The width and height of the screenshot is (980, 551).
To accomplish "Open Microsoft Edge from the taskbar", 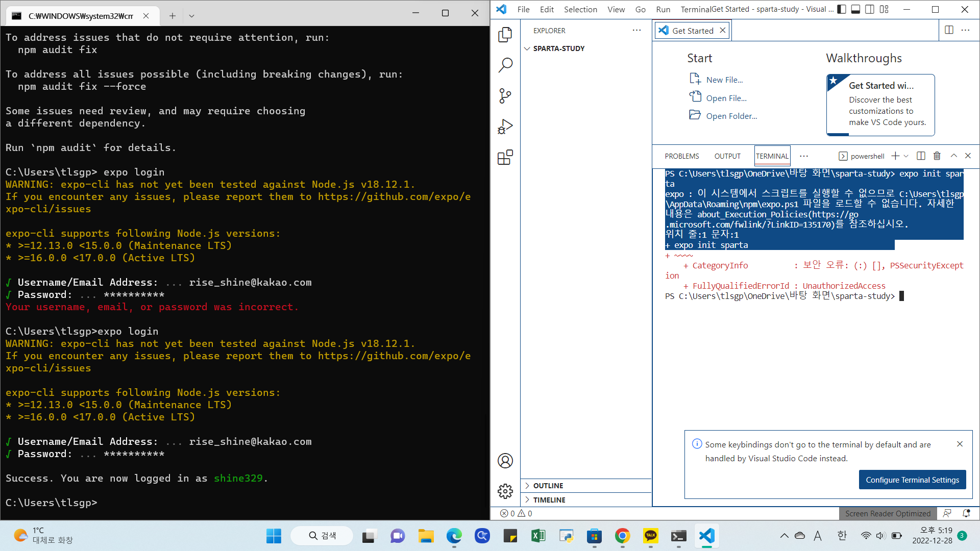I will (x=454, y=536).
